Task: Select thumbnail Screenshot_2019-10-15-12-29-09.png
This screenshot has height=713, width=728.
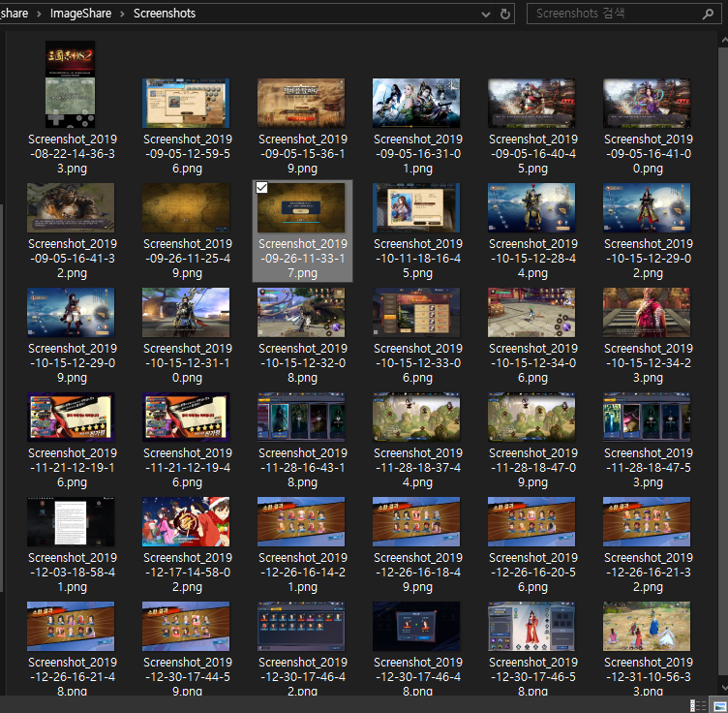Action: click(71, 312)
